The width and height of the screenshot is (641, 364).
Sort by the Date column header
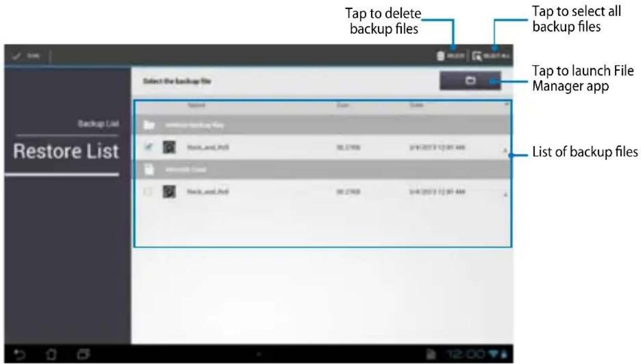[x=417, y=105]
